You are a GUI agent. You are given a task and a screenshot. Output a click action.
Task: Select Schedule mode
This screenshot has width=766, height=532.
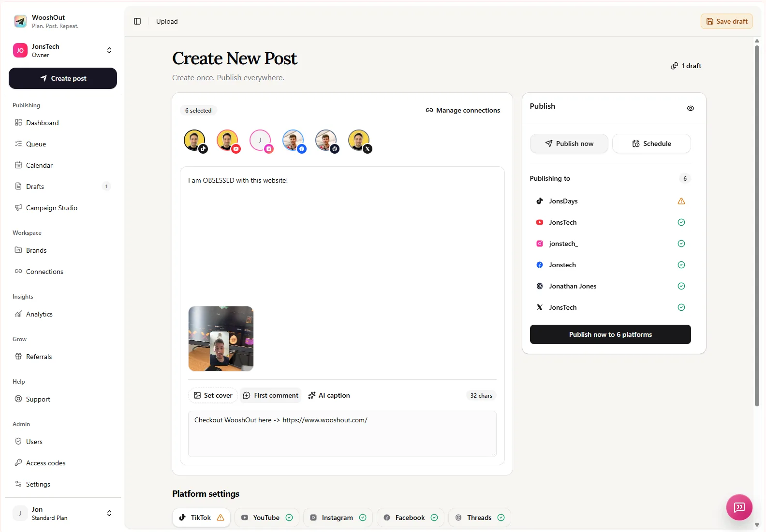point(651,144)
